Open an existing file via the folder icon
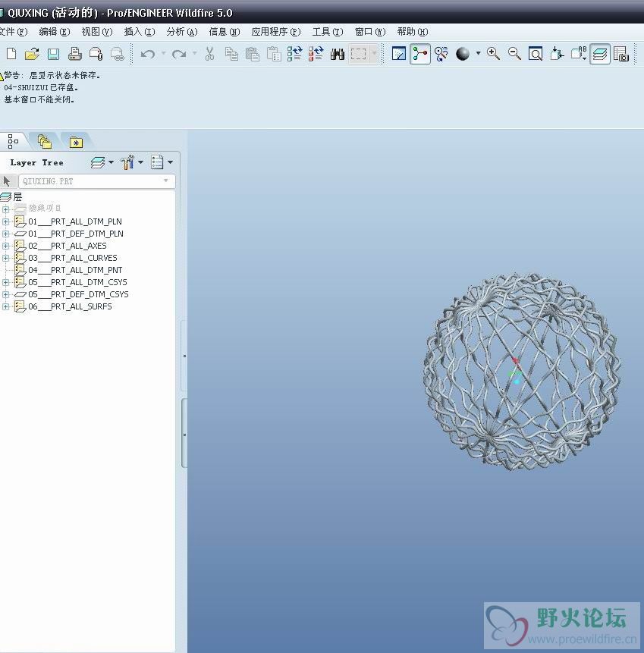Image resolution: width=644 pixels, height=653 pixels. coord(32,54)
